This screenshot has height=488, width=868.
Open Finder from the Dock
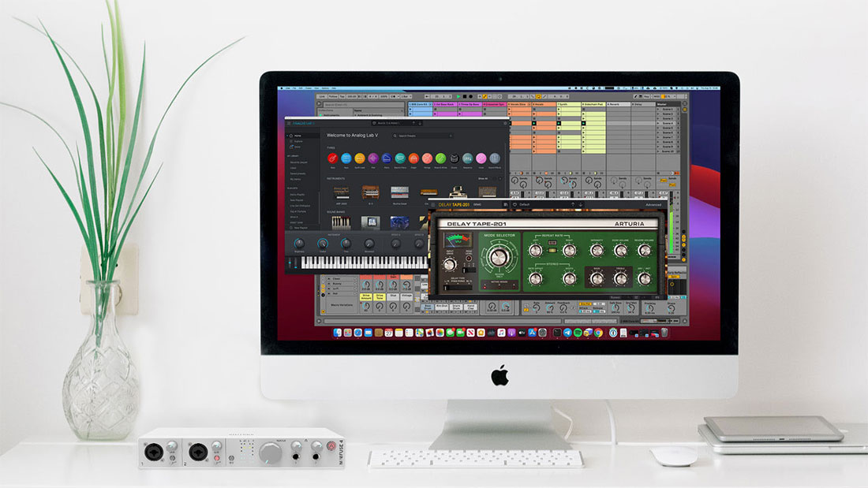tap(338, 333)
